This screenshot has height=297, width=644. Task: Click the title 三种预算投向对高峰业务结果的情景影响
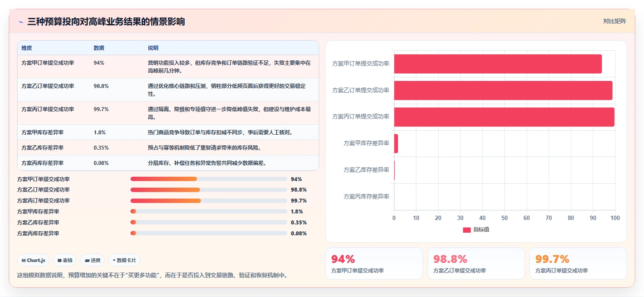(x=106, y=21)
